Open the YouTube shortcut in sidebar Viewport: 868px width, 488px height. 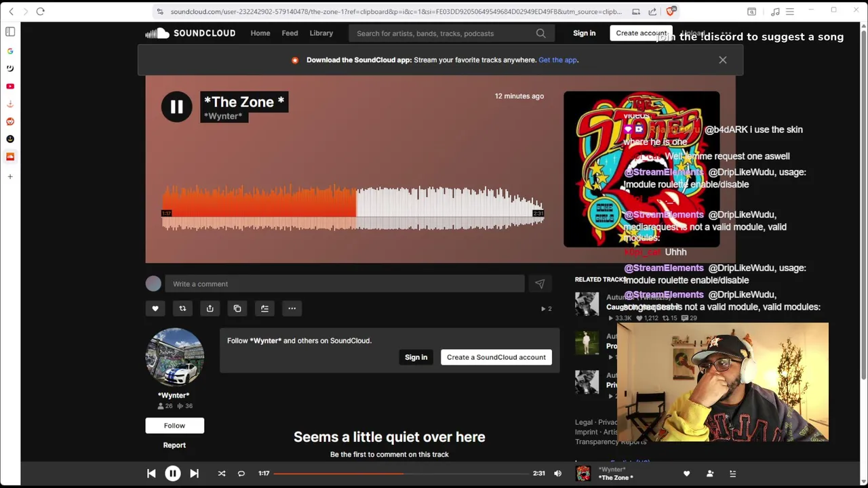(x=10, y=86)
